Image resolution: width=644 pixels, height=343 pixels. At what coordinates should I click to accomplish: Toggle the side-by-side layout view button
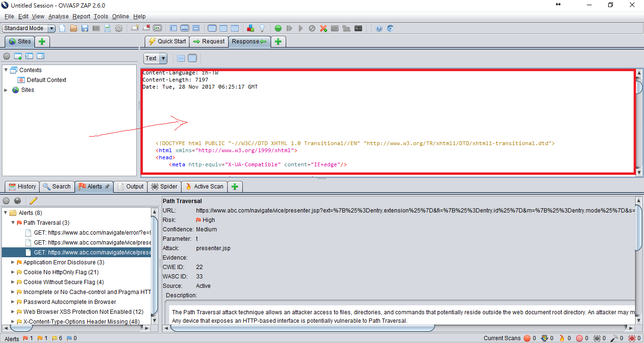pyautogui.click(x=223, y=28)
